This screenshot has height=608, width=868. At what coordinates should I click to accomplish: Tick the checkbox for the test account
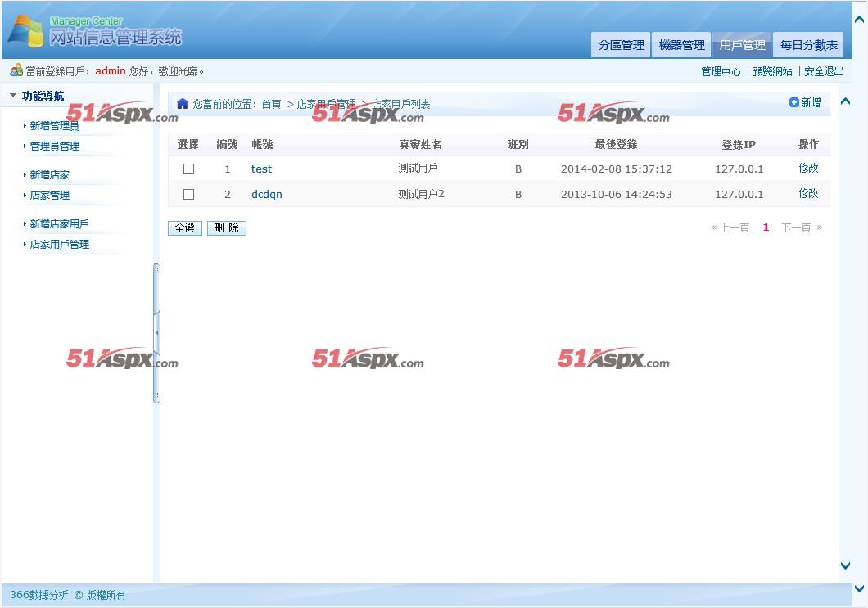coord(189,169)
